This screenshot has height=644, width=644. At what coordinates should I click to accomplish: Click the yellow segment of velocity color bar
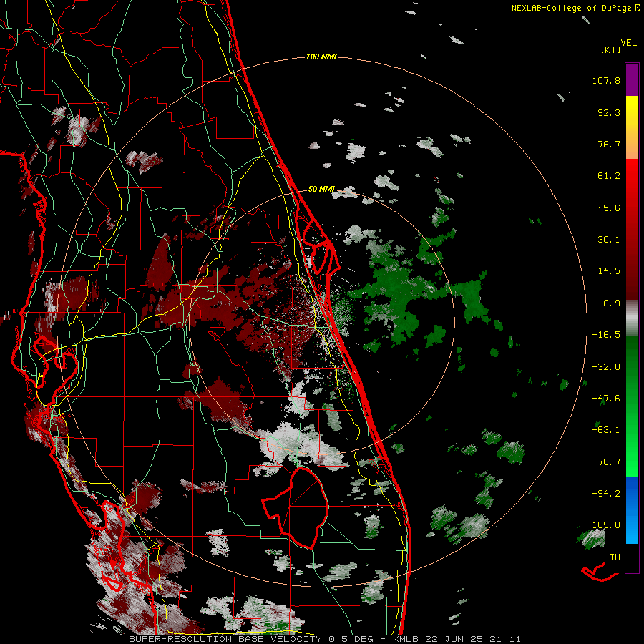pyautogui.click(x=632, y=111)
